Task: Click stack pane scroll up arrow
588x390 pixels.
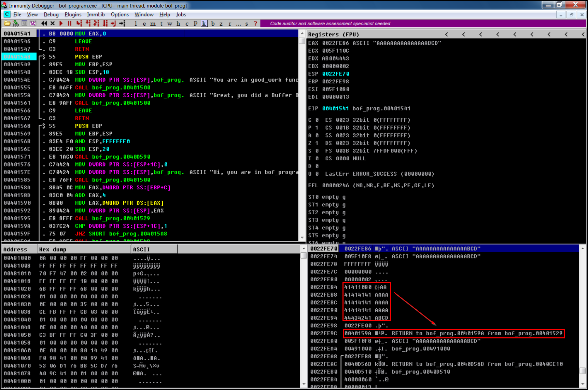Action: click(x=583, y=248)
